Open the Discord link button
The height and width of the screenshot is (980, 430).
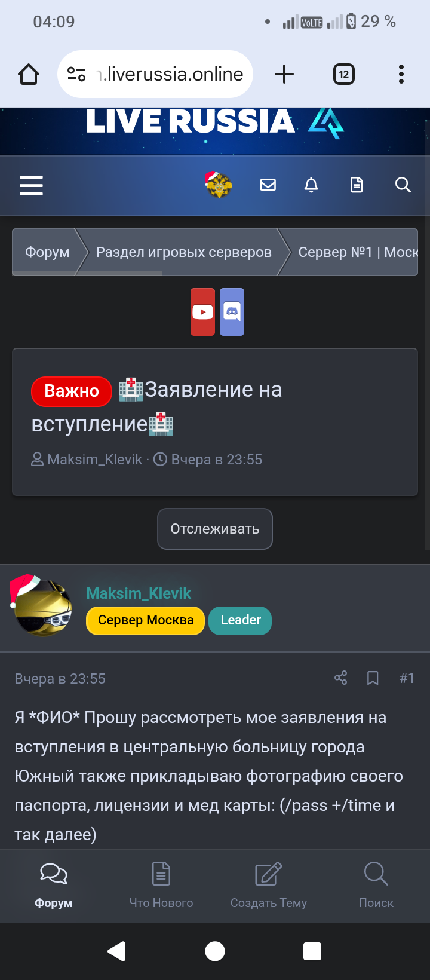(232, 312)
